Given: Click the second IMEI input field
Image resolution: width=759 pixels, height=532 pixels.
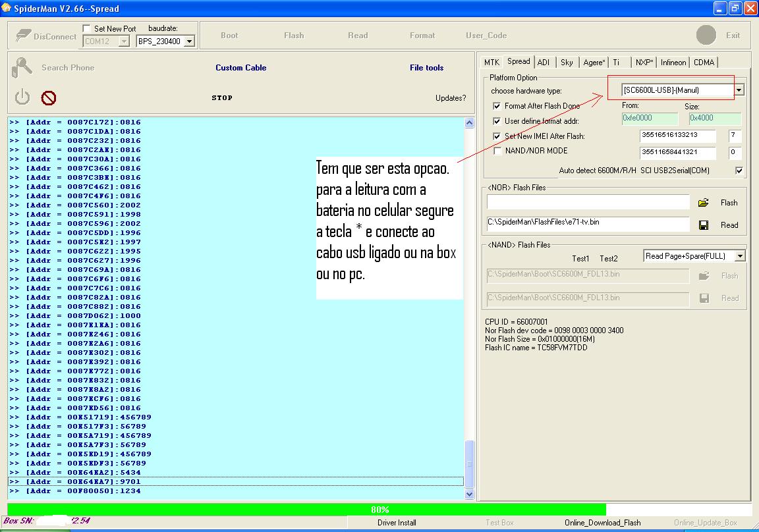Looking at the screenshot, I should (677, 152).
